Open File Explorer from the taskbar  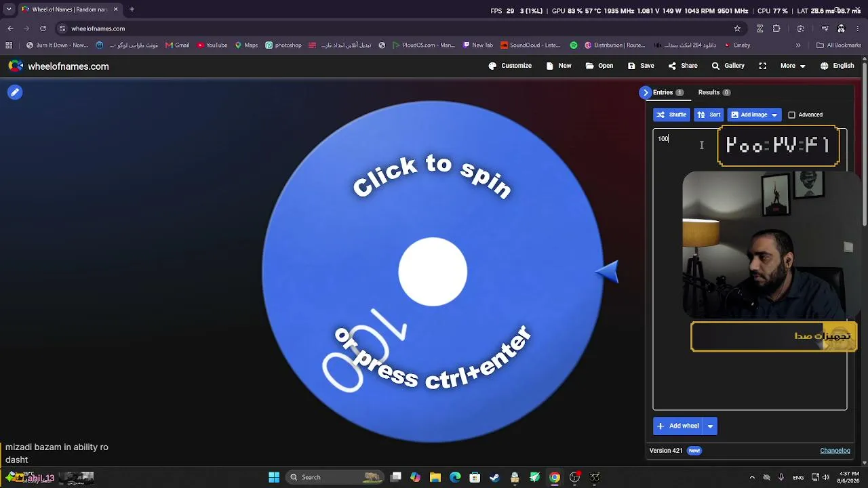pyautogui.click(x=435, y=477)
